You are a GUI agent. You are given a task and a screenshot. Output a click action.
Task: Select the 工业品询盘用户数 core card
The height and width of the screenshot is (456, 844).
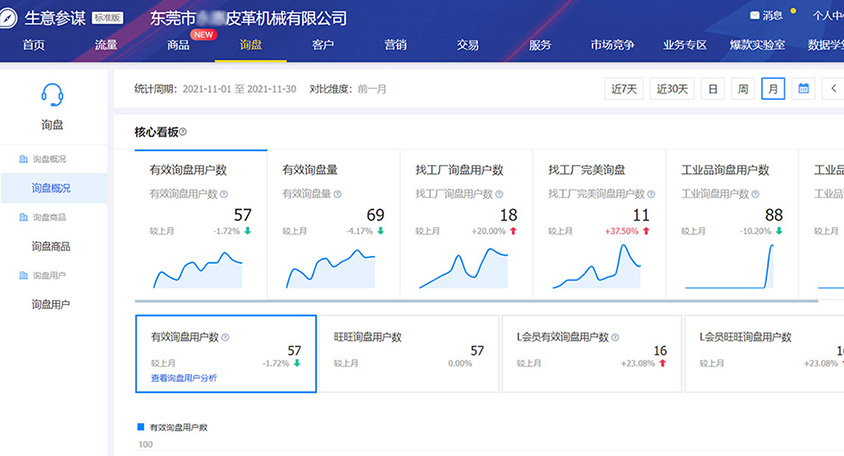click(733, 225)
